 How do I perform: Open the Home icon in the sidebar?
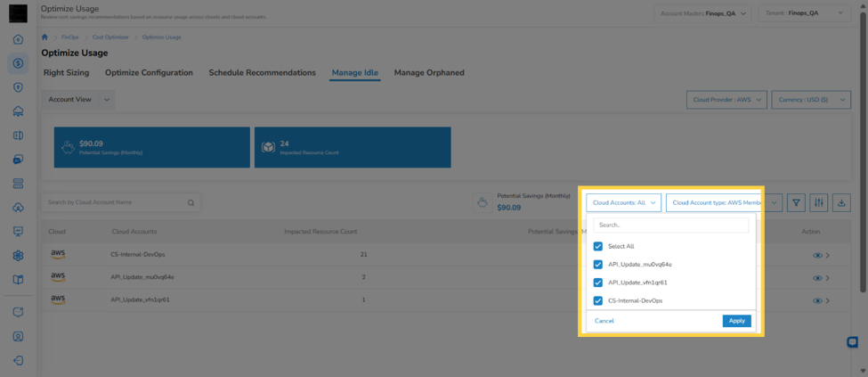18,39
